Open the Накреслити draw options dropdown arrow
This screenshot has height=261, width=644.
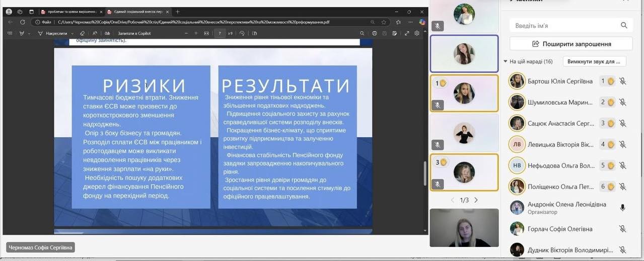click(71, 34)
